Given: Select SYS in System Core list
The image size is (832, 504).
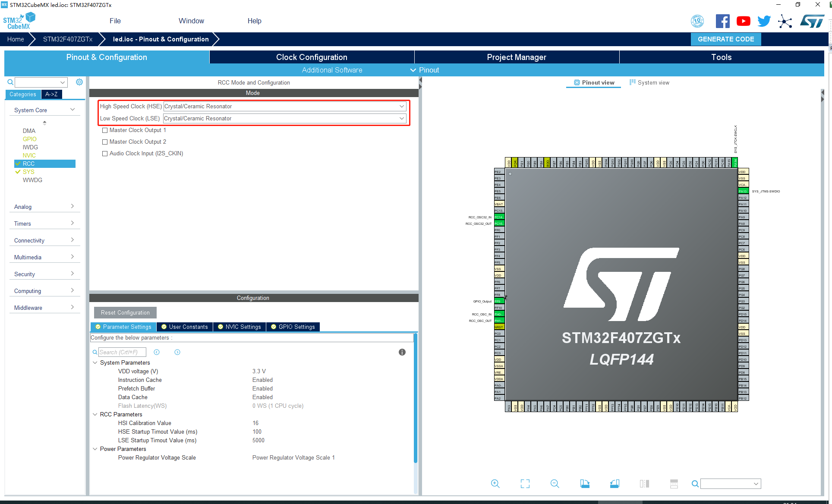Looking at the screenshot, I should click(x=28, y=172).
